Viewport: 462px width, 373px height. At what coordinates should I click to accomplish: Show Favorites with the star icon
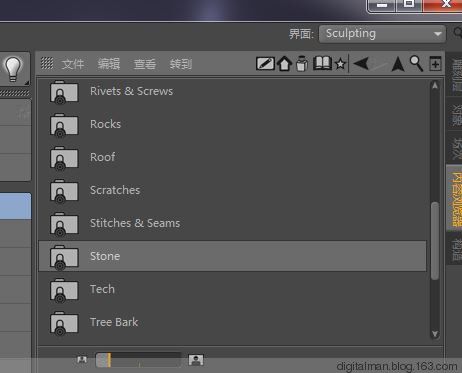click(x=340, y=63)
